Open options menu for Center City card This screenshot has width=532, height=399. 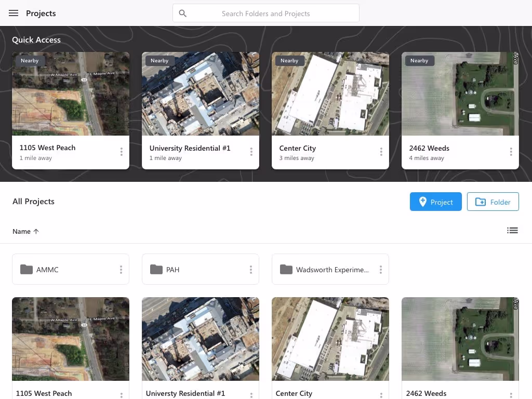click(381, 152)
